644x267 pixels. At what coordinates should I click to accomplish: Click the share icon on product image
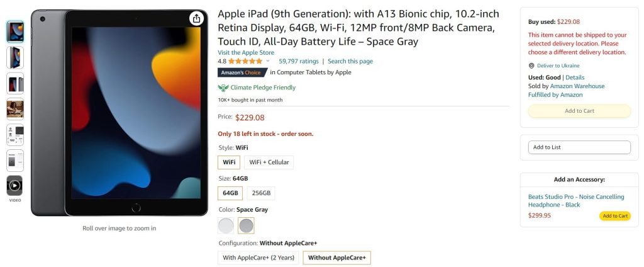[197, 18]
